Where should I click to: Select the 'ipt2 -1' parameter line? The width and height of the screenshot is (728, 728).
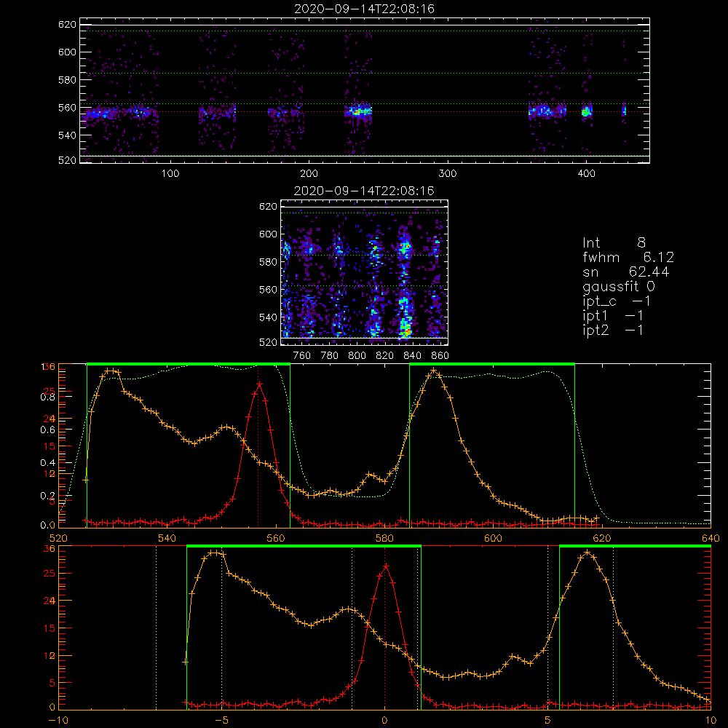coord(613,330)
